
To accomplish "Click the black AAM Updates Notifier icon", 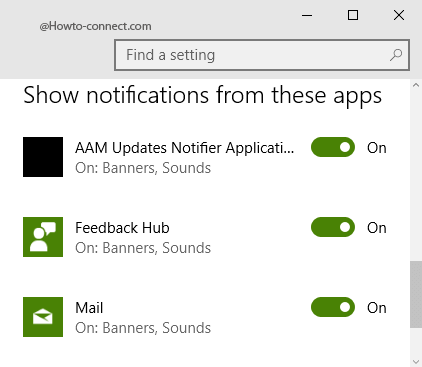I will click(x=43, y=157).
